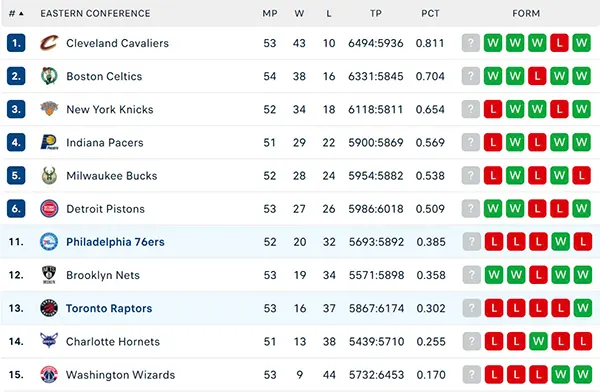Click the Detroit Pistons logo

point(49,209)
